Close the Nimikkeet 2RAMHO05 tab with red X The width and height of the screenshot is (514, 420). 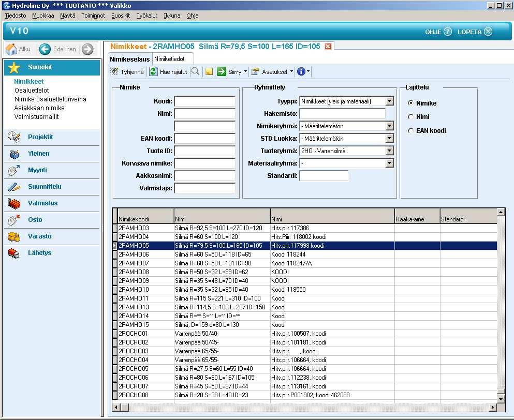[x=328, y=47]
